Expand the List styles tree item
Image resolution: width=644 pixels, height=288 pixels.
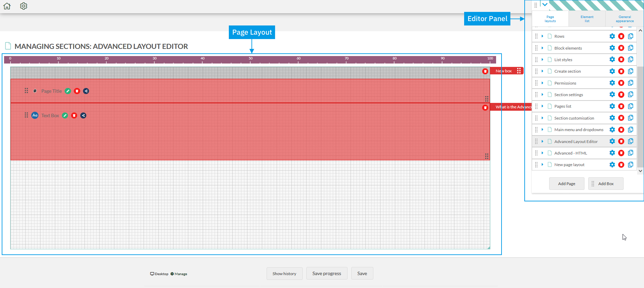(x=542, y=59)
